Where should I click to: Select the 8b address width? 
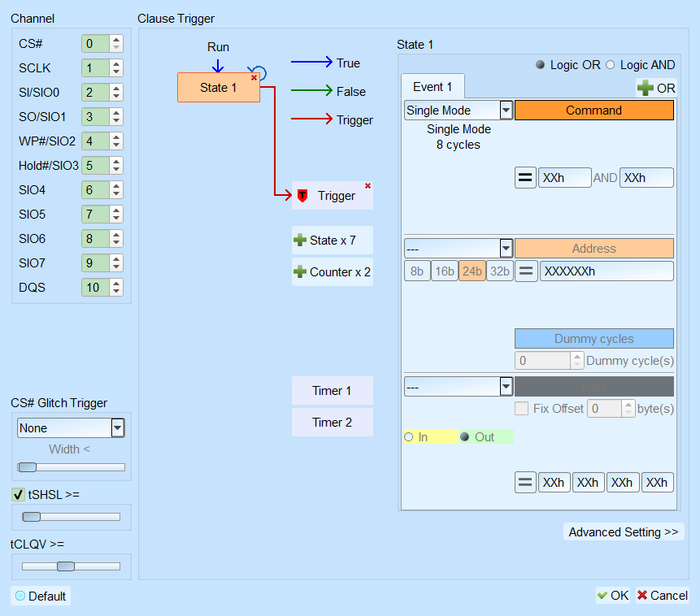pos(417,271)
